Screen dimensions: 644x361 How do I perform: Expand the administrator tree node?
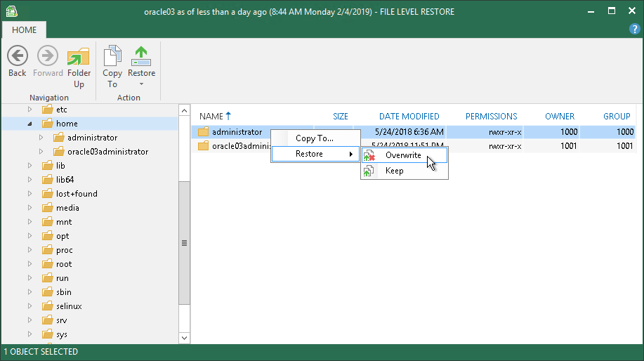click(x=41, y=138)
